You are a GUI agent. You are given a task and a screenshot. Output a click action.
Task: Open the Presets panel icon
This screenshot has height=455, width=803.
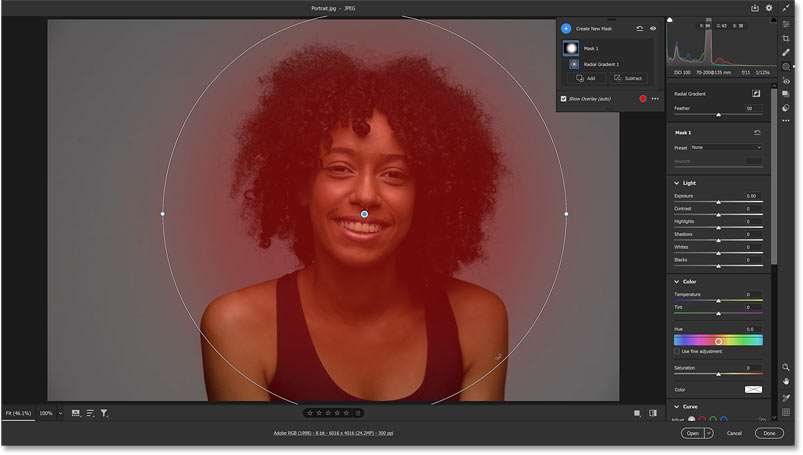coord(786,108)
